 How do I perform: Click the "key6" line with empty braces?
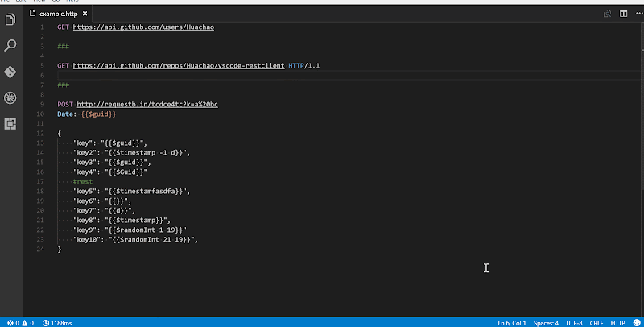(102, 201)
